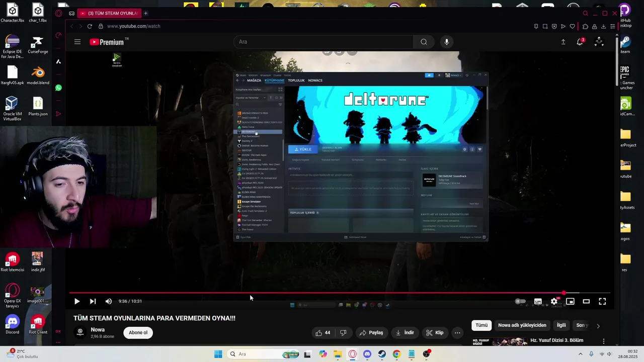Open YouTube notifications bell

coord(580,42)
